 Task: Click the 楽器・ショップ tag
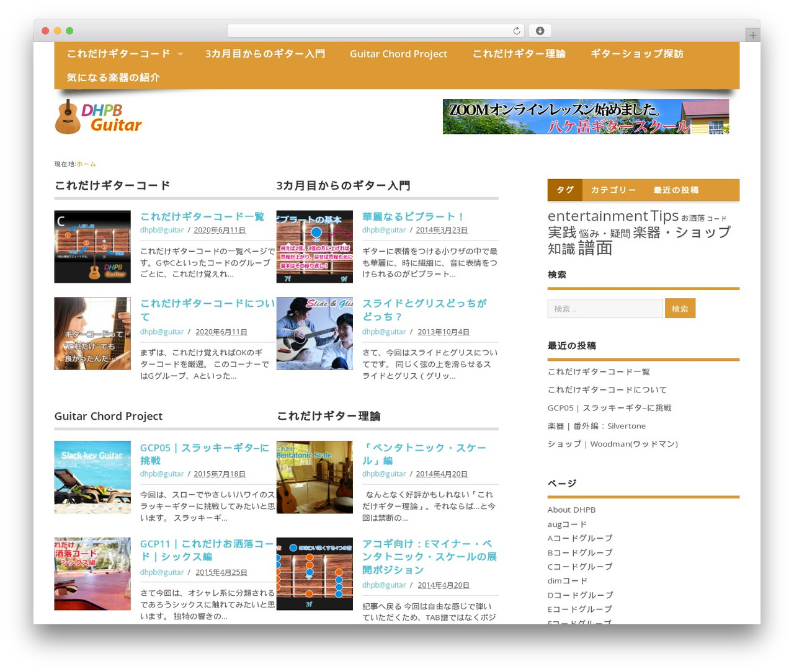click(682, 232)
